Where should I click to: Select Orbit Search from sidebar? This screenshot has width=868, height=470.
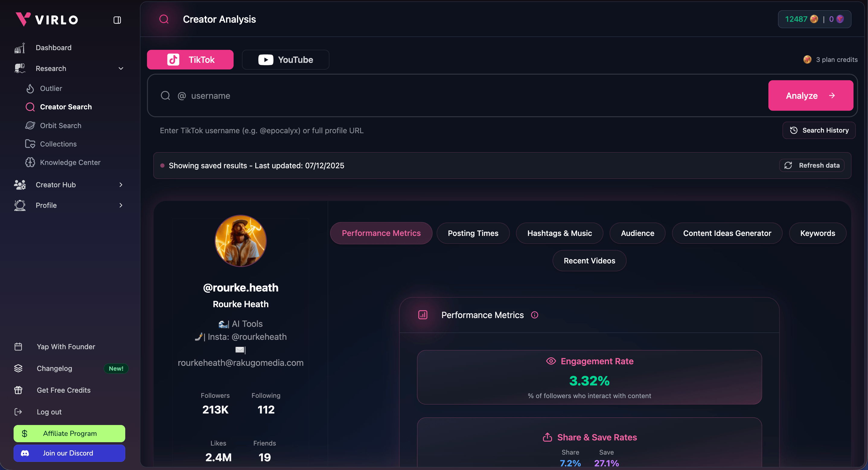coord(61,125)
